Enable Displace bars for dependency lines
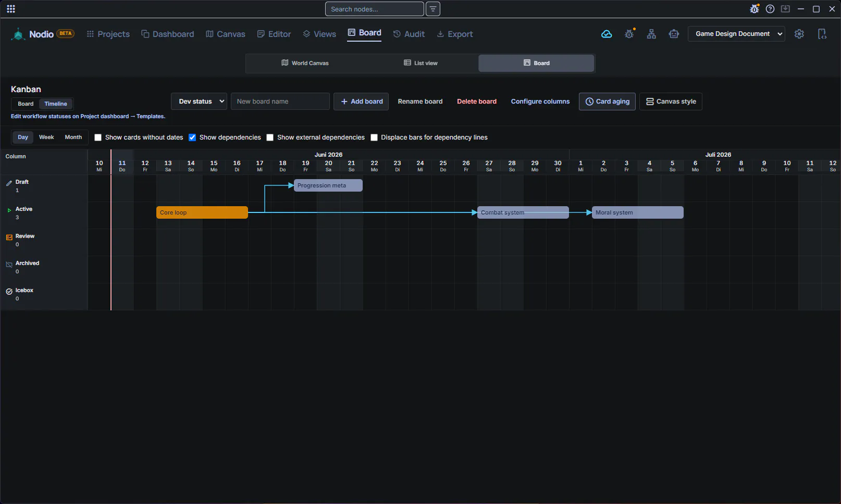841x504 pixels. point(374,137)
